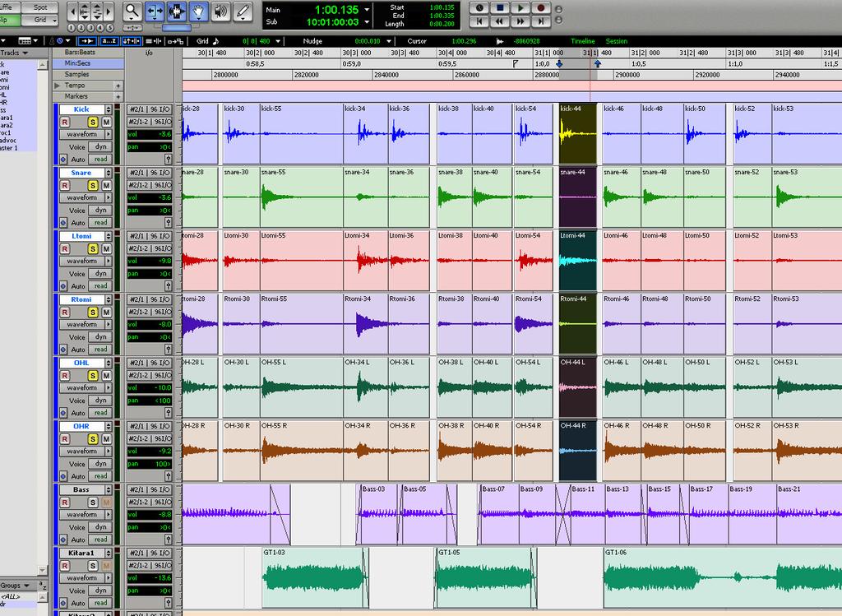Select the Bass-09 region

[x=536, y=514]
